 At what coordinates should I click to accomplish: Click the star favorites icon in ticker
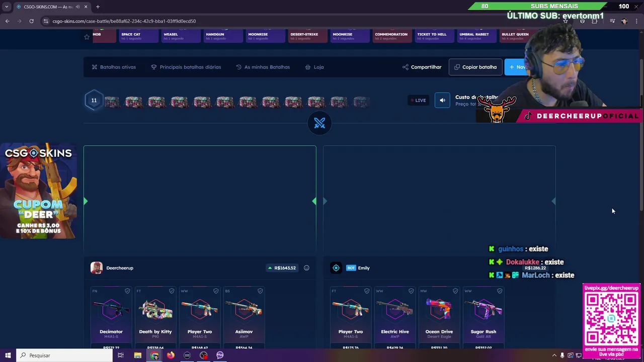[x=87, y=37]
